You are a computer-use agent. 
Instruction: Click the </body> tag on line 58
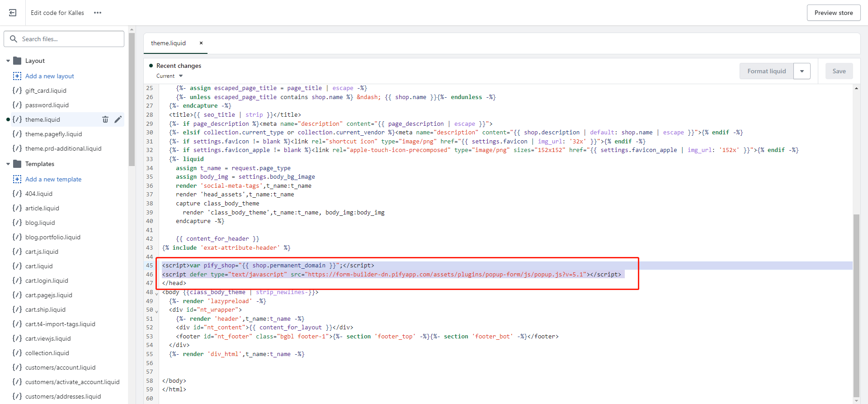point(174,381)
